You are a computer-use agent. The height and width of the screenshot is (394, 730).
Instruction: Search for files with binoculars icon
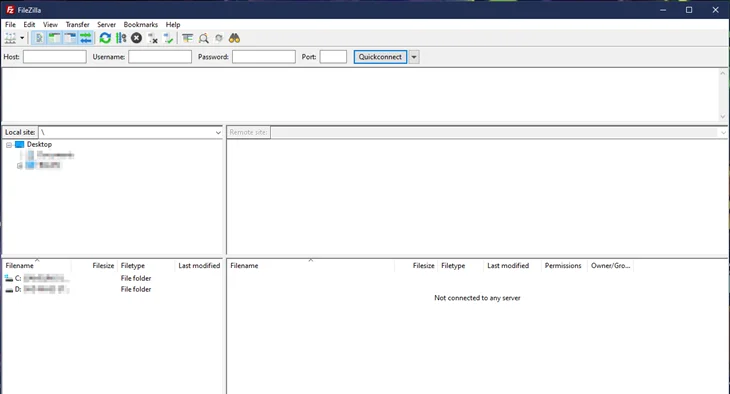coord(234,38)
